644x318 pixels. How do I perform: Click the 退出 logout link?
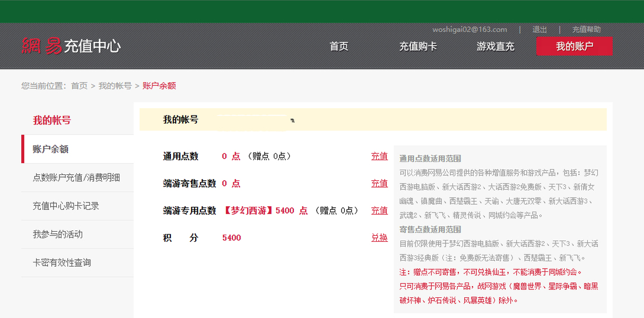click(x=539, y=30)
